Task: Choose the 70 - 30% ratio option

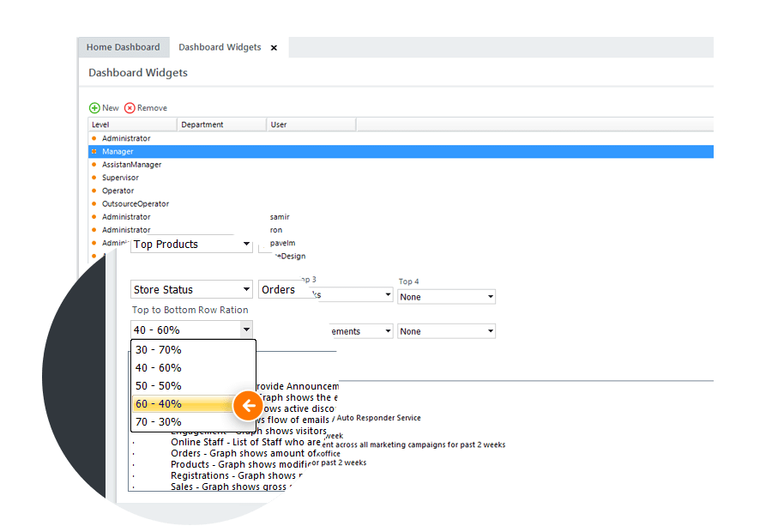Action: 193,422
